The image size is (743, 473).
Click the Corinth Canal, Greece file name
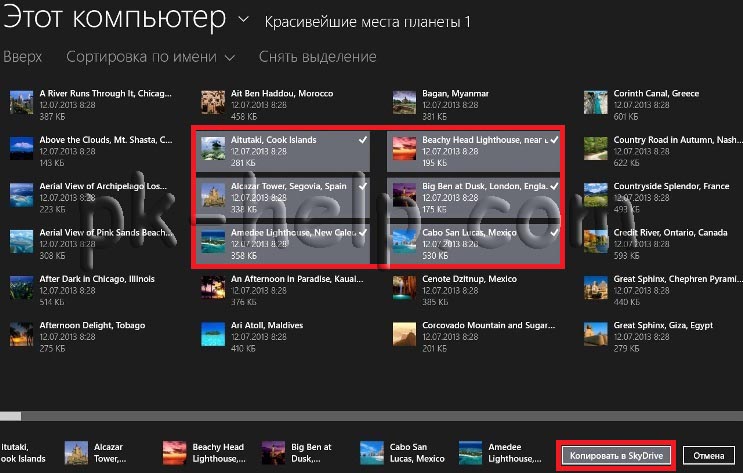(x=656, y=93)
